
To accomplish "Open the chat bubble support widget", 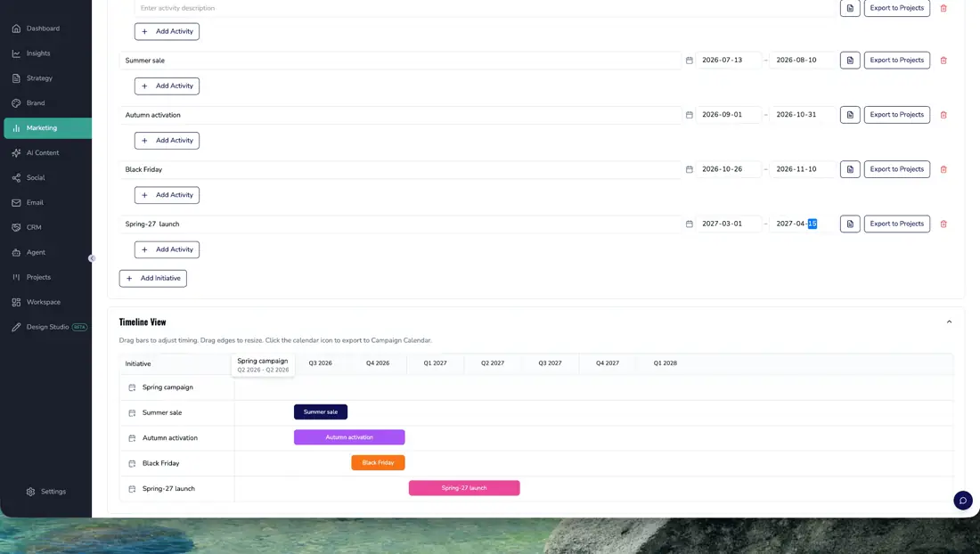I will click(963, 501).
